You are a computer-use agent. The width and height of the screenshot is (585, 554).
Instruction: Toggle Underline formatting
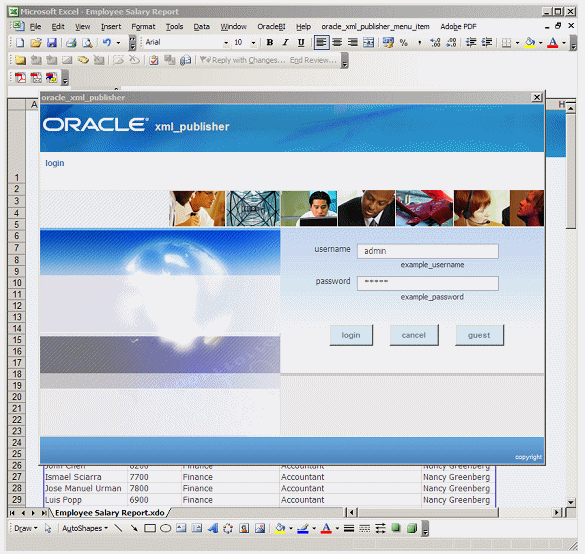pos(301,43)
